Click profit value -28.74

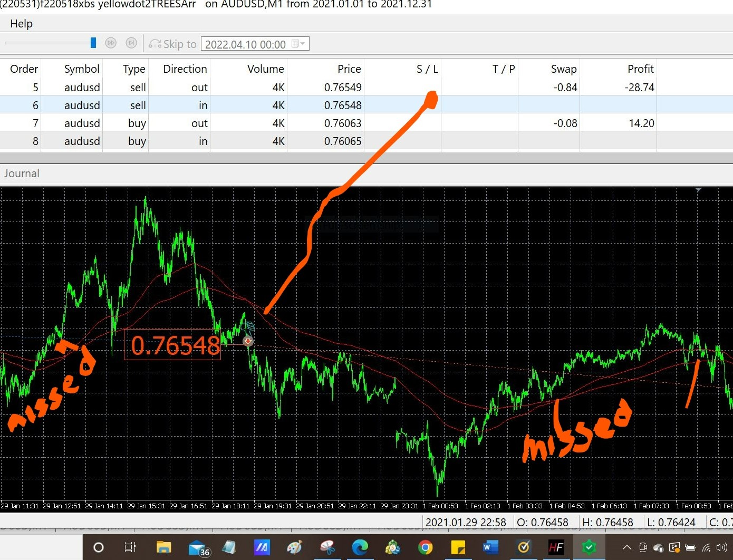point(639,88)
